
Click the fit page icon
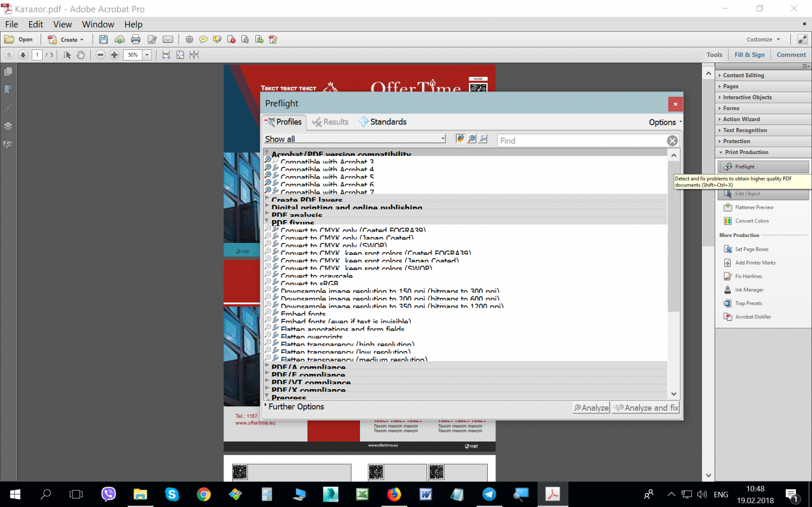click(x=180, y=55)
